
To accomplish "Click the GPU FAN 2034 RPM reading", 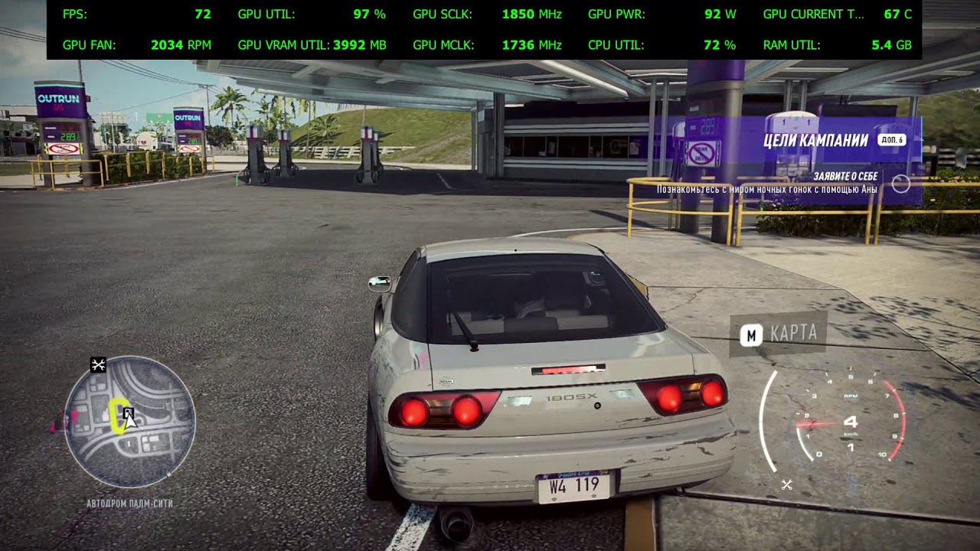I will (x=181, y=45).
